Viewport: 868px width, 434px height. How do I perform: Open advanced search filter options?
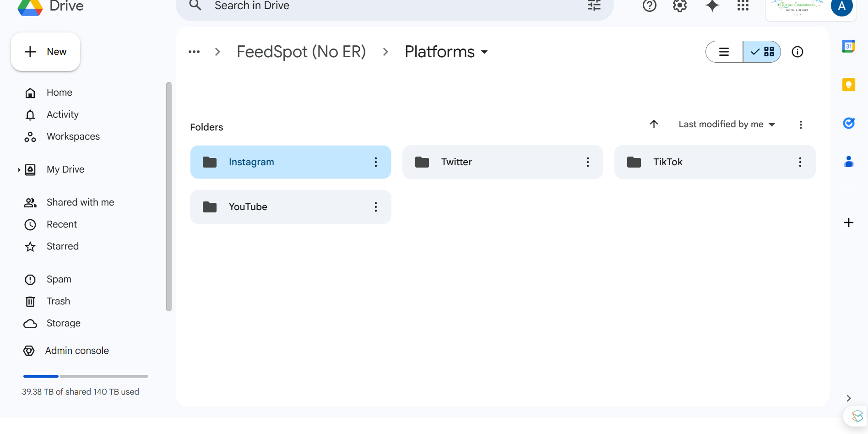click(594, 5)
